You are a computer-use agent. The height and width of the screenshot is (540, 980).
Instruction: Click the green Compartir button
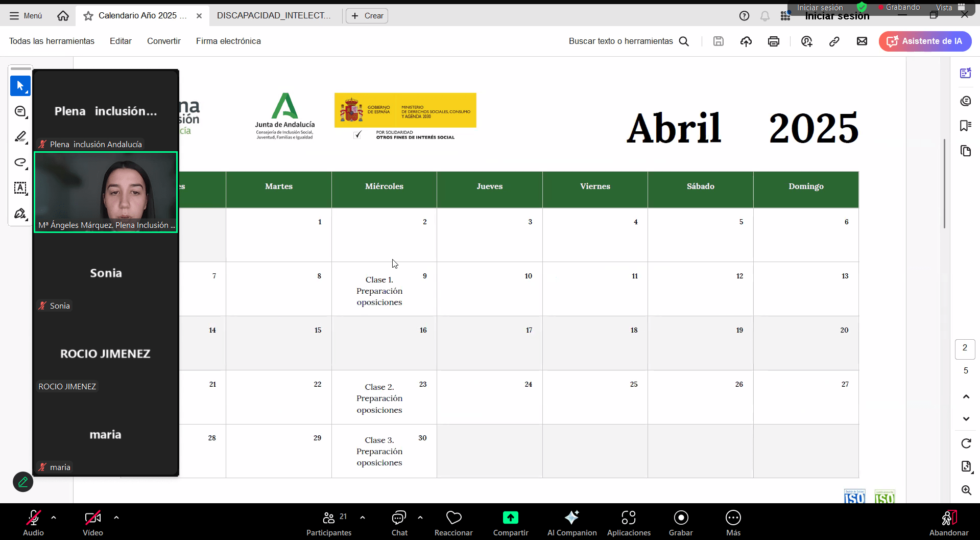510,523
